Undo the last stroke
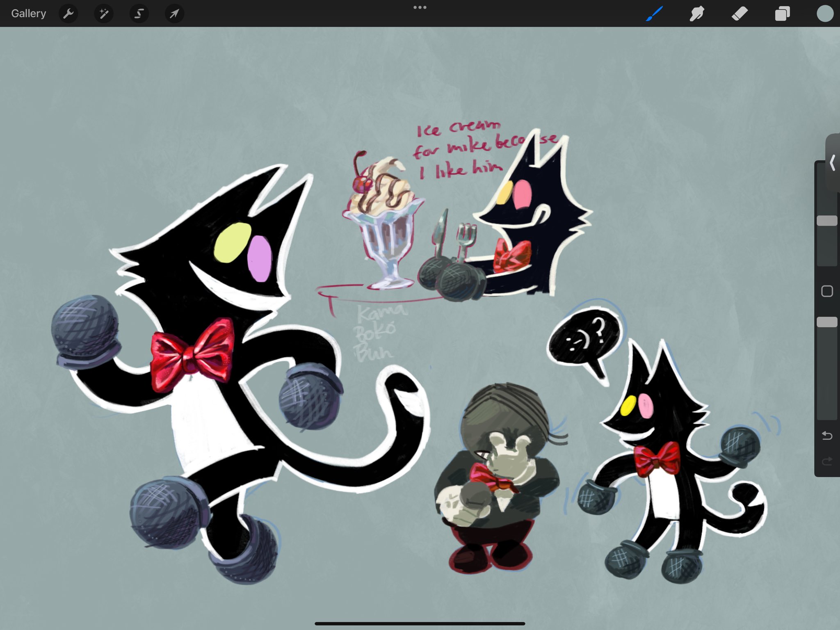The width and height of the screenshot is (840, 630). [827, 436]
